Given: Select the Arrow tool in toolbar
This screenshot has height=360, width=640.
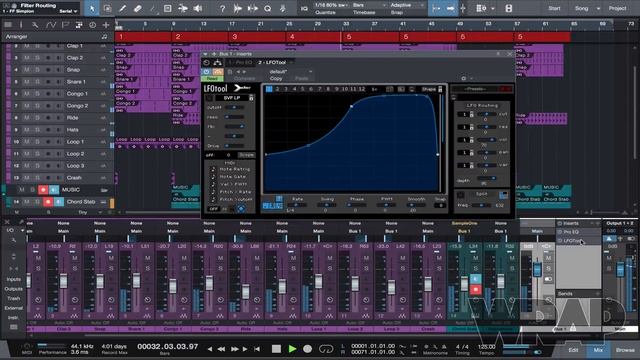Looking at the screenshot, I should (x=92, y=8).
